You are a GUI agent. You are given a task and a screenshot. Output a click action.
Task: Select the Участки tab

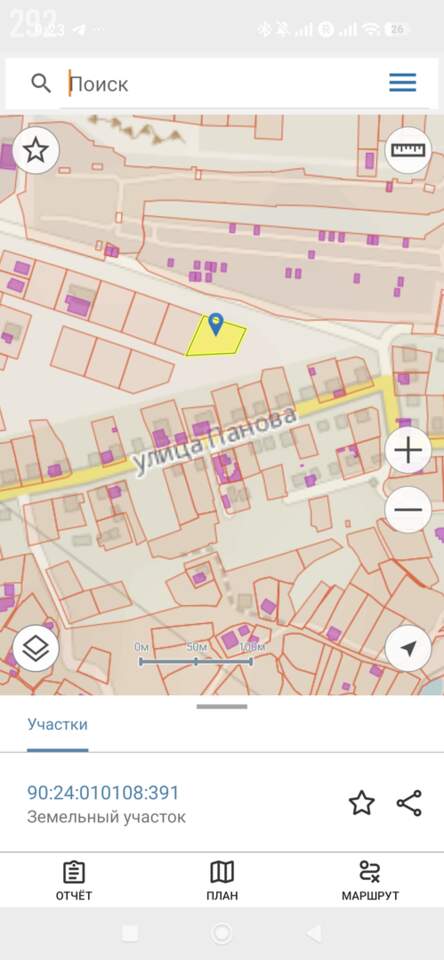click(x=58, y=725)
